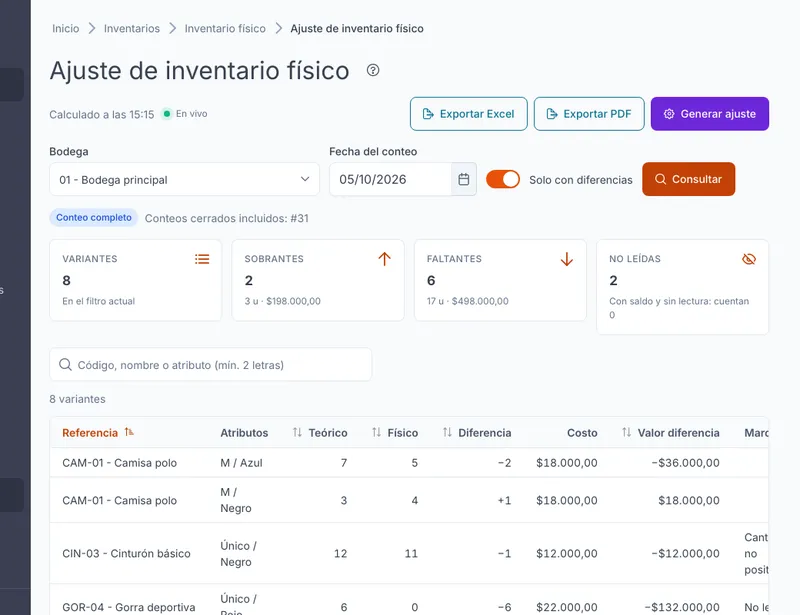
Task: Click the +1 difference cell
Action: 504,500
